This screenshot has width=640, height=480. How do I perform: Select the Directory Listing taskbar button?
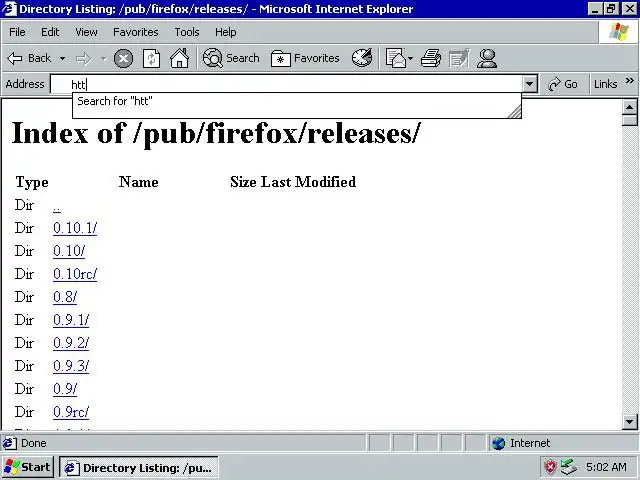pyautogui.click(x=139, y=467)
